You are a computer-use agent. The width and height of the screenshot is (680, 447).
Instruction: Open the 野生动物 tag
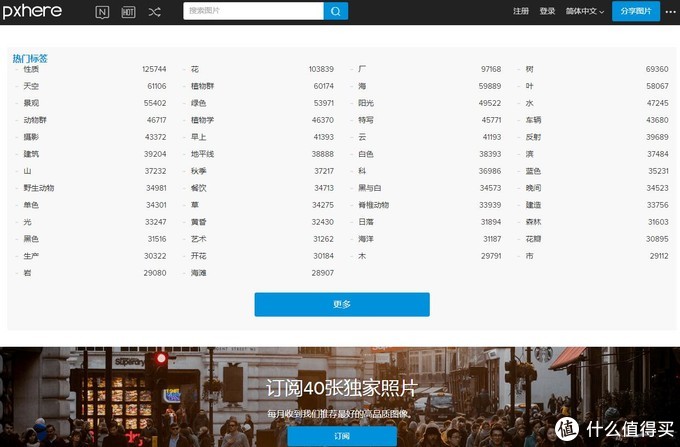(x=39, y=188)
